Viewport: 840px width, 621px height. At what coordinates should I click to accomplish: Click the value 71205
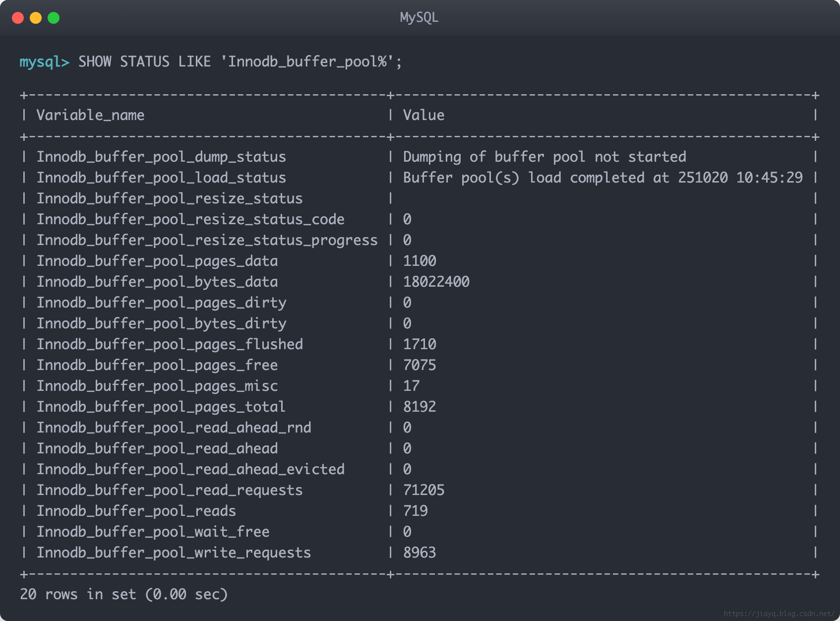pyautogui.click(x=423, y=491)
